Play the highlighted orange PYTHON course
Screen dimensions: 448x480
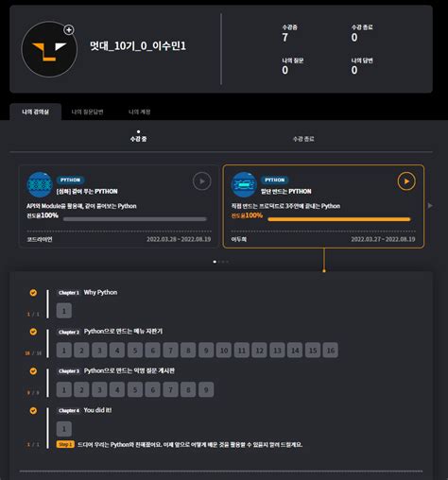click(x=406, y=181)
